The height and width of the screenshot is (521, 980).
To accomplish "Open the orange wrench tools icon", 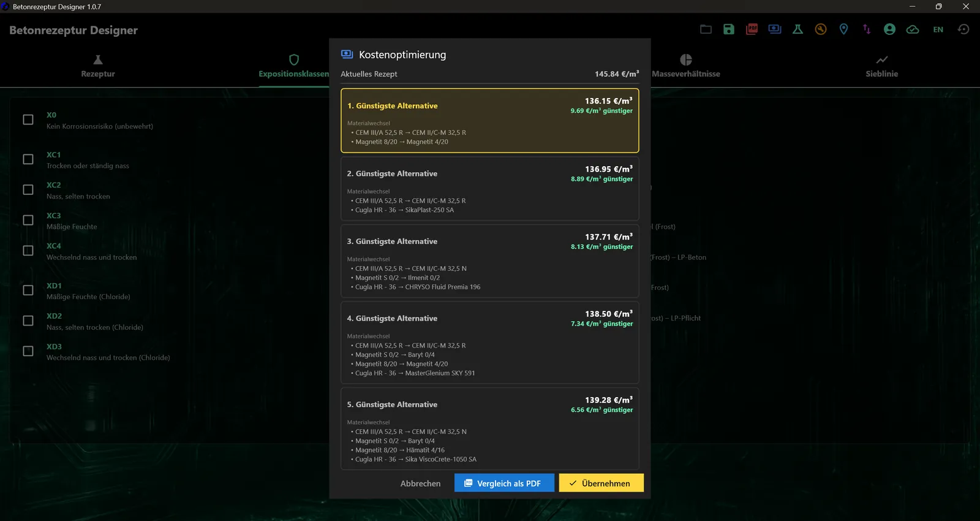I will pos(821,29).
